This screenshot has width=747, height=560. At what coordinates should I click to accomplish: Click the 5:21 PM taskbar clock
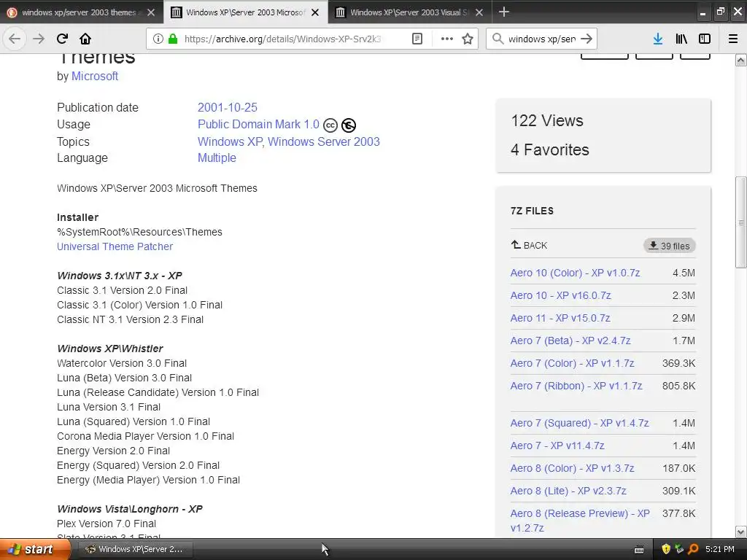719,549
